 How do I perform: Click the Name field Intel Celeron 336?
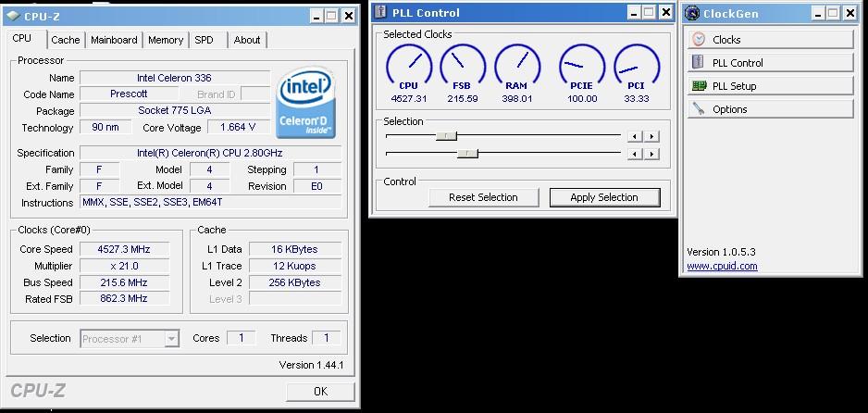(x=174, y=78)
